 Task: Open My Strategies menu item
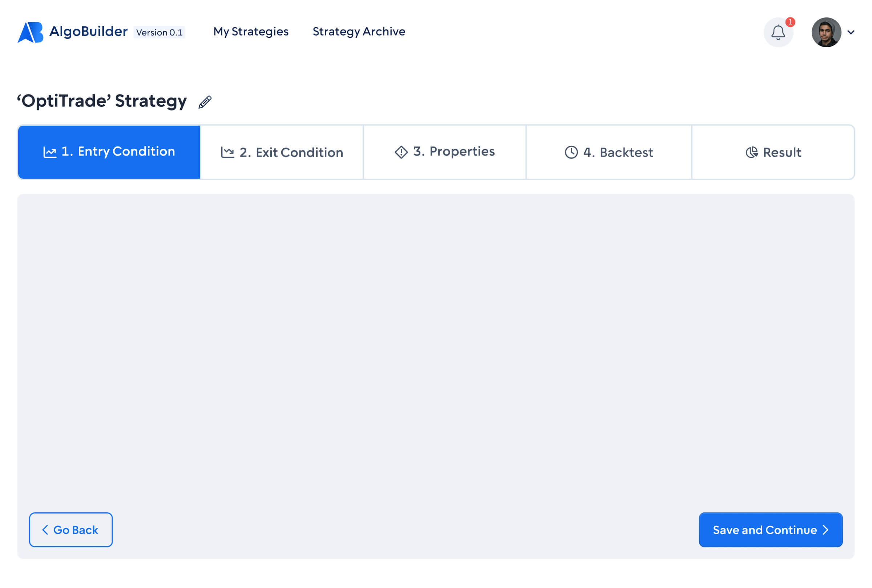point(251,32)
